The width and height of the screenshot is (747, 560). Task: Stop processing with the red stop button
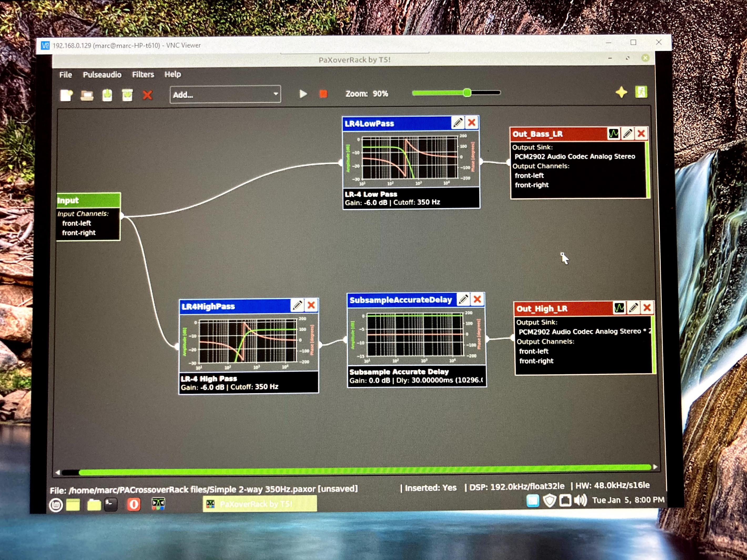point(323,94)
